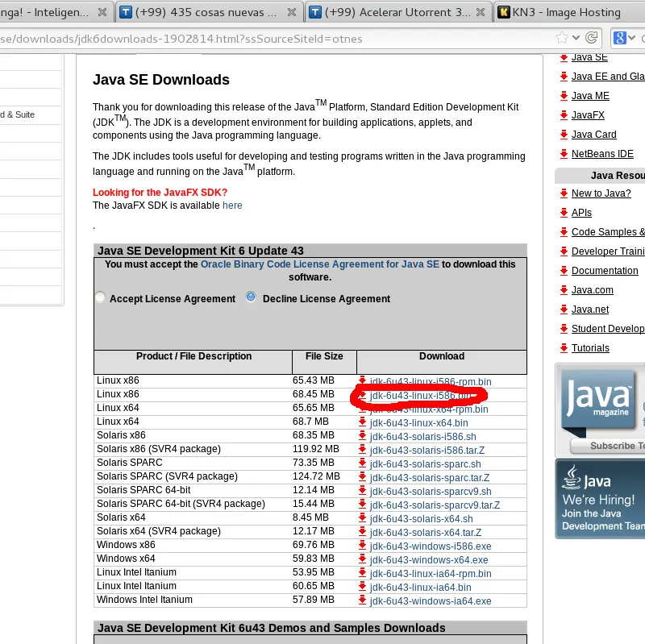Open the Google search engine selector

click(x=623, y=38)
